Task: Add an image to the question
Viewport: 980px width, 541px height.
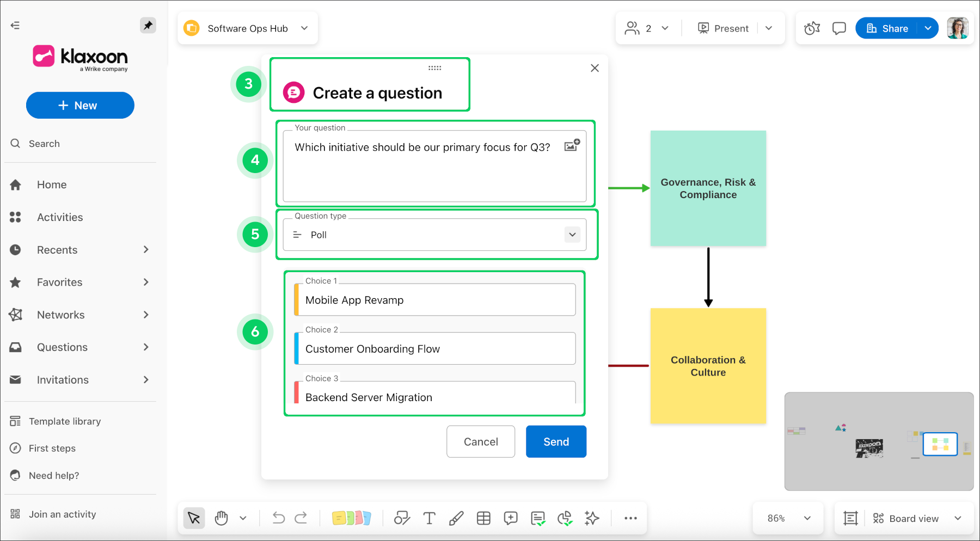Action: click(572, 145)
